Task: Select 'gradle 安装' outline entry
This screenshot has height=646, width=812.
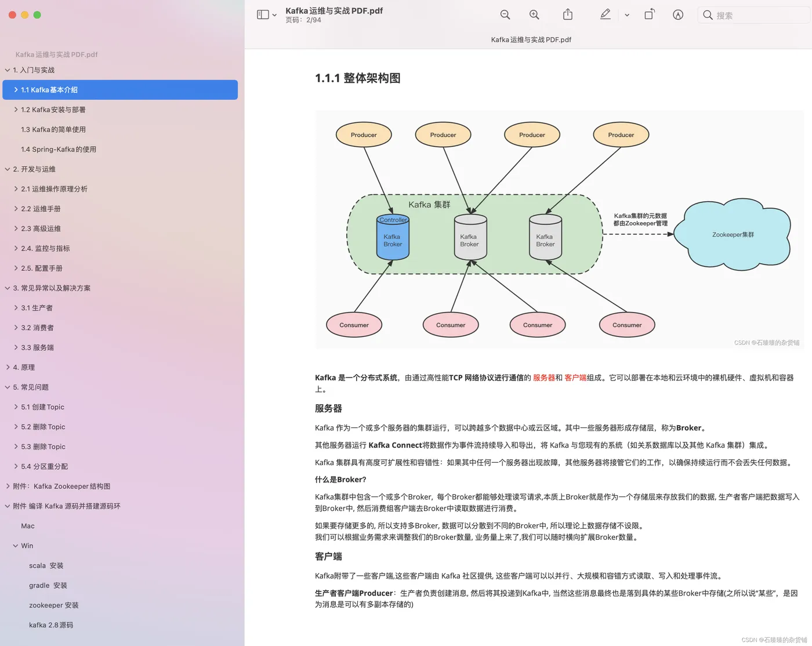Action: click(x=48, y=585)
